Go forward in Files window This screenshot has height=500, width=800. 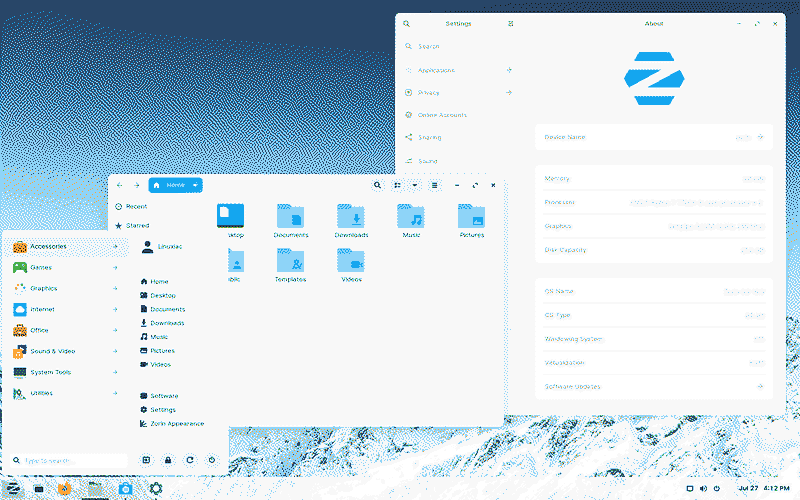click(x=136, y=185)
